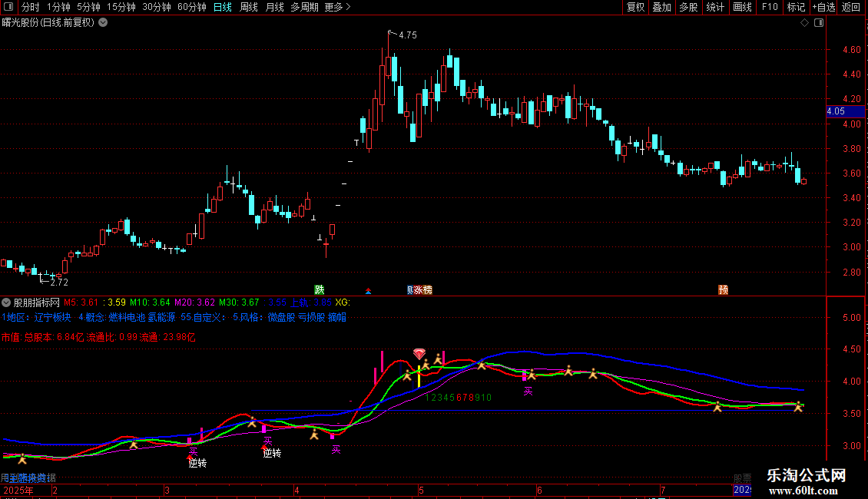The height and width of the screenshot is (499, 868).
Task: Click the 2.72 low price label
Action: tap(58, 283)
